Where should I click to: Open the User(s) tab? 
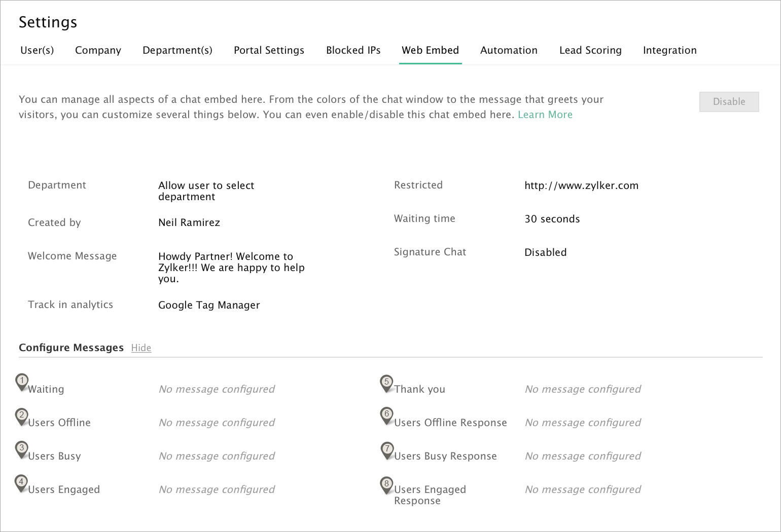(37, 50)
